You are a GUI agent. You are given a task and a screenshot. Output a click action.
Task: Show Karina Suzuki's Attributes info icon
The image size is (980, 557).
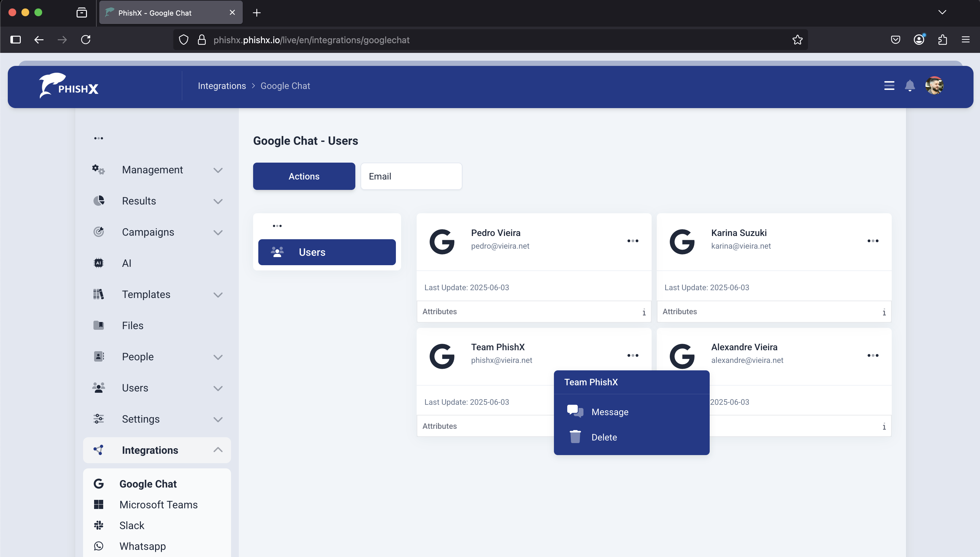(x=884, y=312)
